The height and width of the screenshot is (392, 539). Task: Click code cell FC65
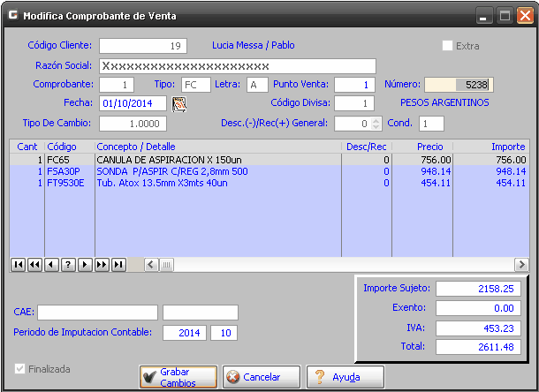70,160
